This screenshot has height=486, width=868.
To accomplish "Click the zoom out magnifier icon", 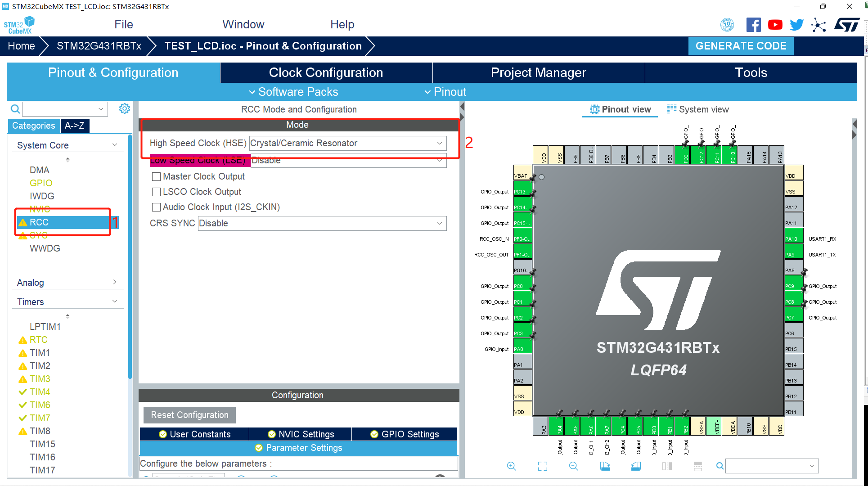I will 573,466.
